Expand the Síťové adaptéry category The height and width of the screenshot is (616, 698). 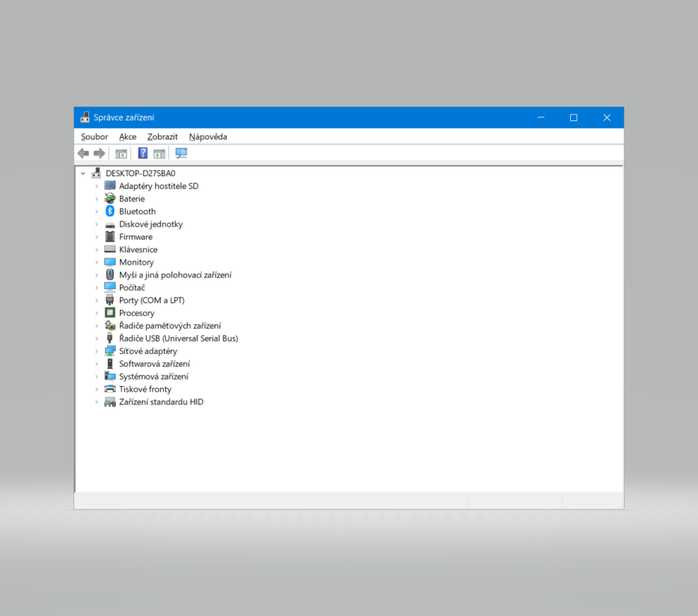tap(96, 352)
